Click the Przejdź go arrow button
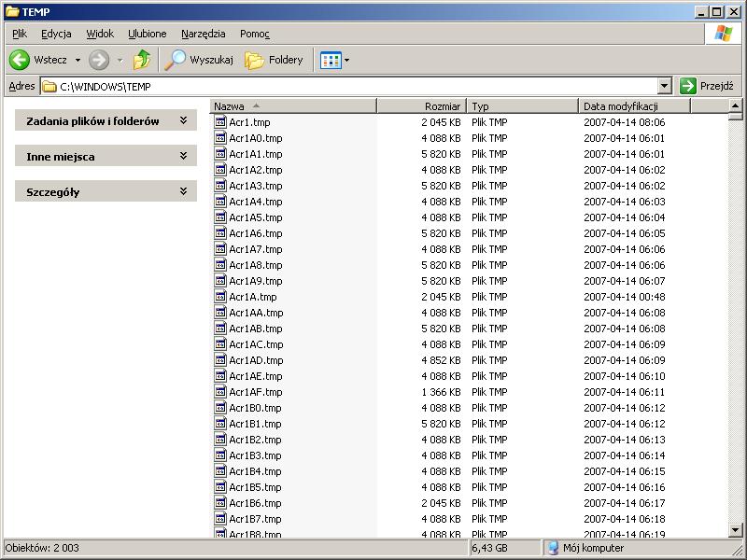The image size is (747, 560). click(688, 86)
